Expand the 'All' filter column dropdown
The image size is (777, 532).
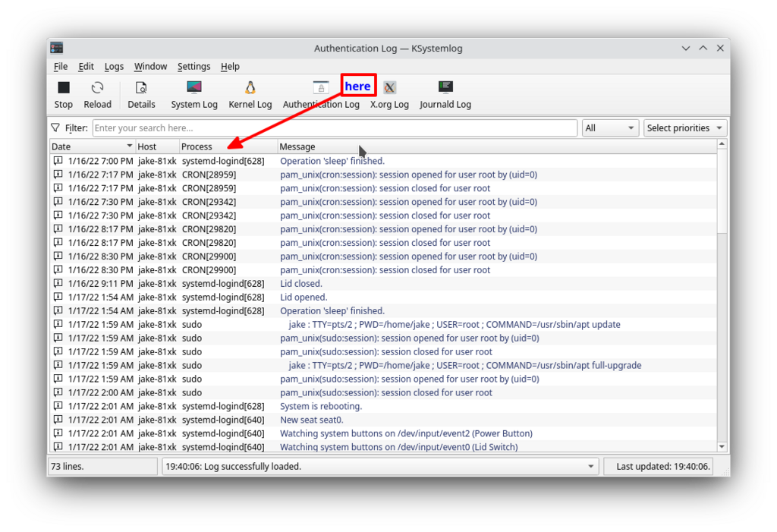tap(610, 128)
